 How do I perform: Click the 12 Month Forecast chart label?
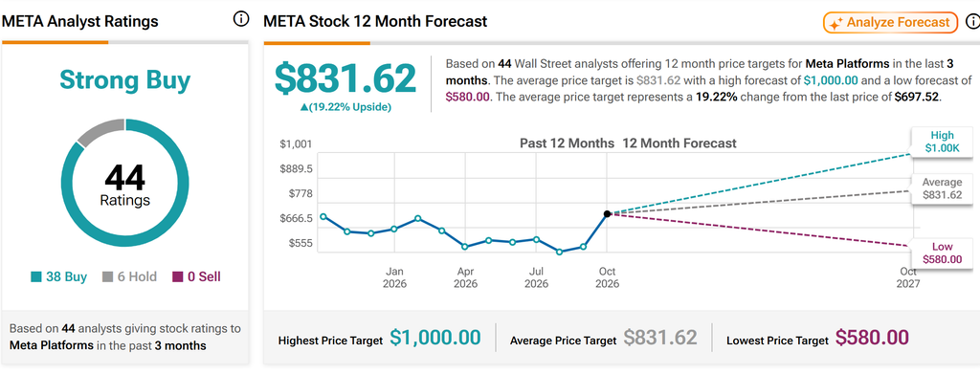pyautogui.click(x=679, y=143)
